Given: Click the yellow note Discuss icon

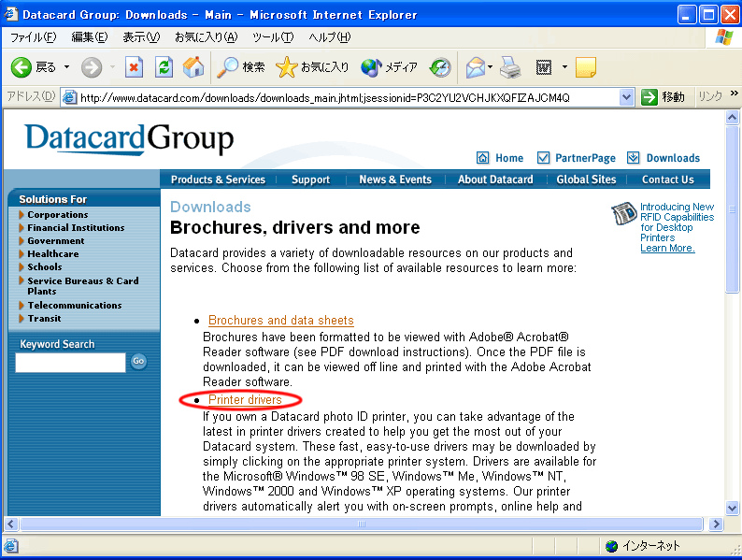Looking at the screenshot, I should tap(585, 67).
